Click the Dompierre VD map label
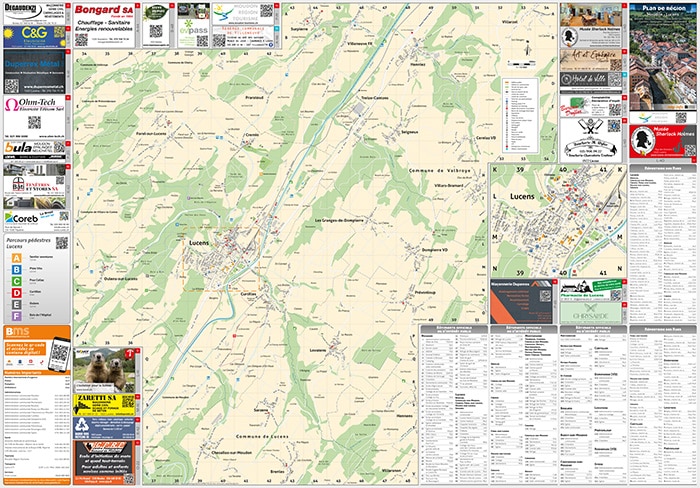 coord(434,250)
